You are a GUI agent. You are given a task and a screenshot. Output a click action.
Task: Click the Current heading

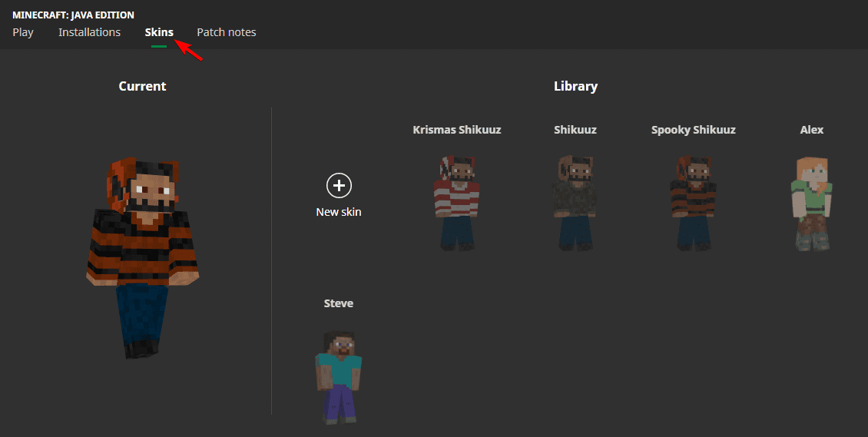point(142,86)
